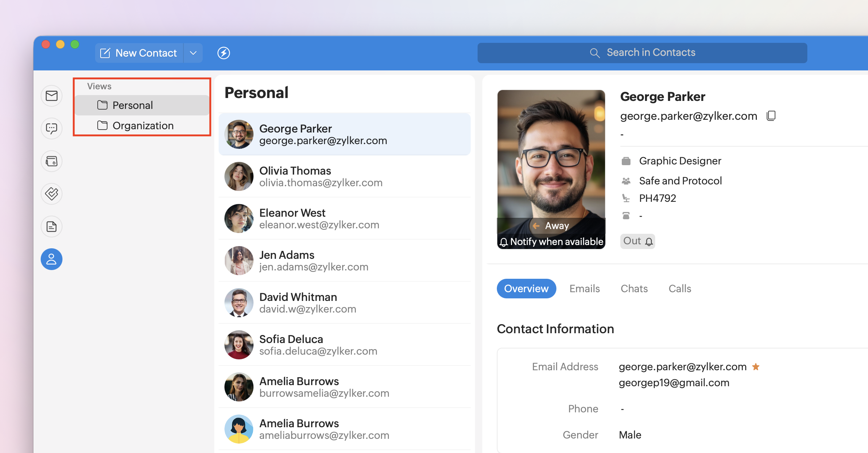
Task: Switch to the Emails tab
Action: (584, 289)
